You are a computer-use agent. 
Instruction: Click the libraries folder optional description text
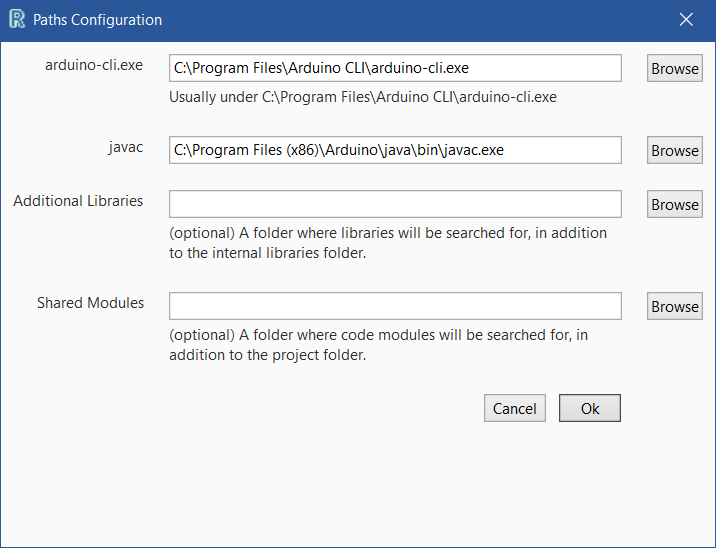[x=388, y=243]
